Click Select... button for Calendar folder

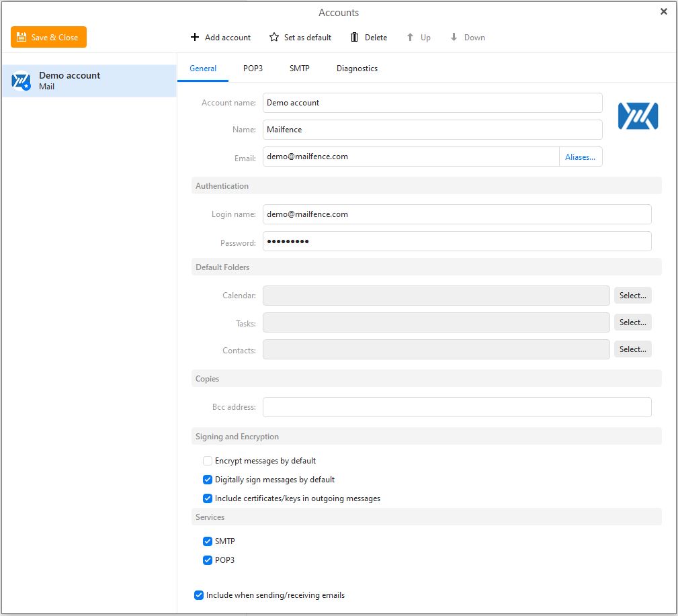632,296
